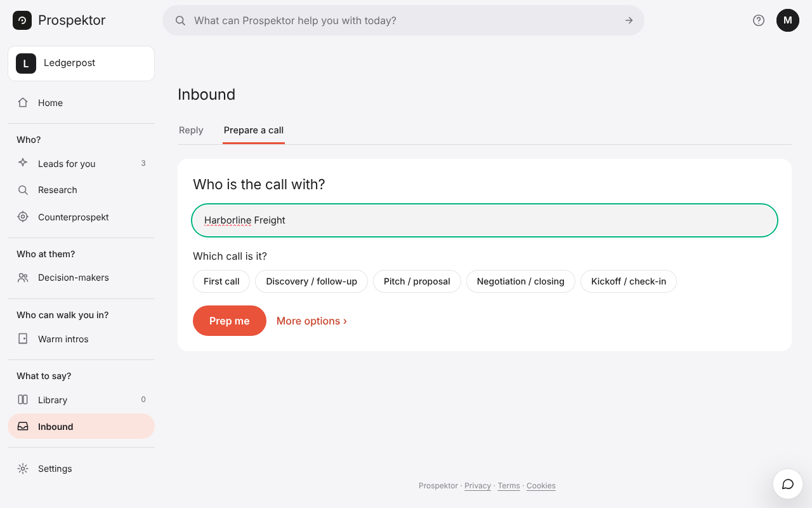812x508 pixels.
Task: Switch to the Reply tab
Action: click(191, 130)
